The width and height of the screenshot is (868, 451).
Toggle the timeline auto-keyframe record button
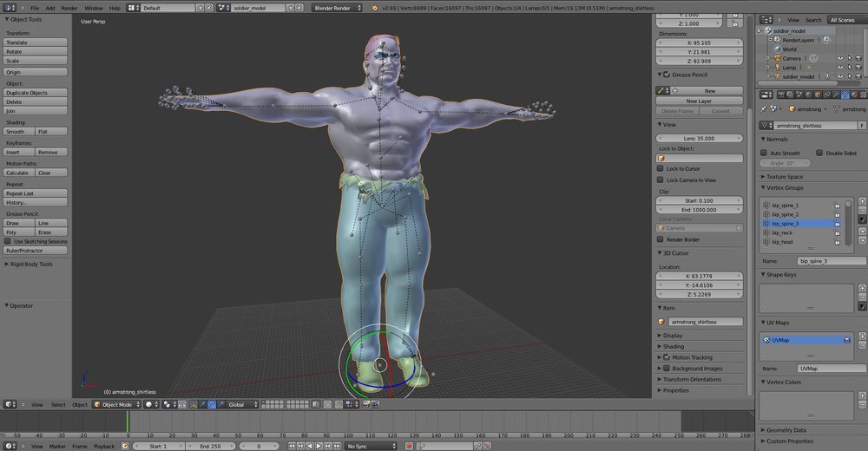click(x=409, y=446)
